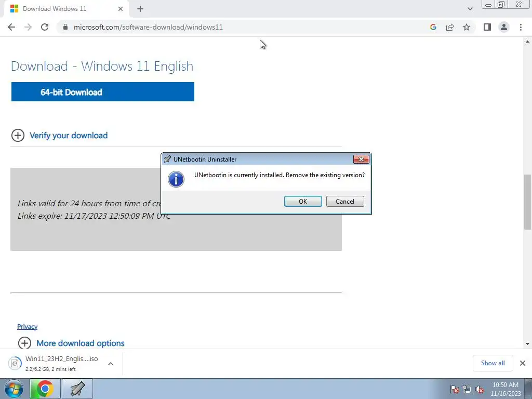Viewport: 532px width, 399px height.
Task: Show all downloads
Action: [x=493, y=363]
